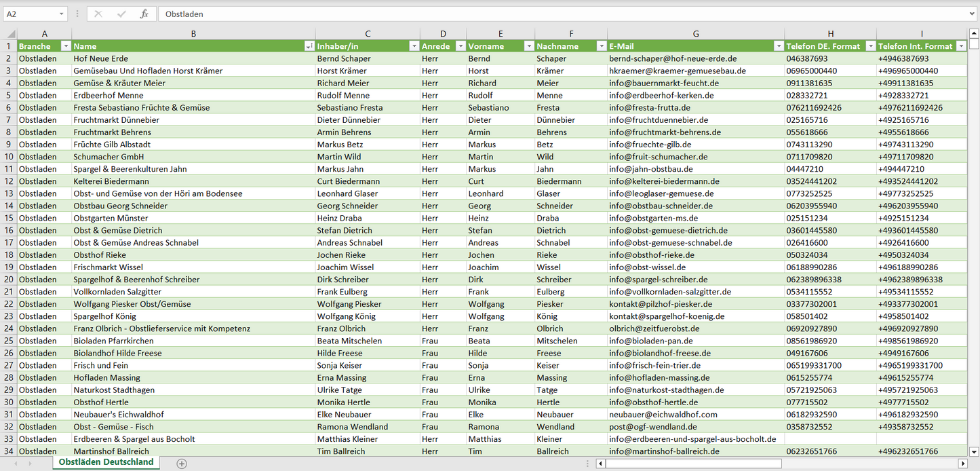This screenshot has height=471, width=980.
Task: Click the horizontal scrollbar right arrow
Action: pyautogui.click(x=962, y=464)
